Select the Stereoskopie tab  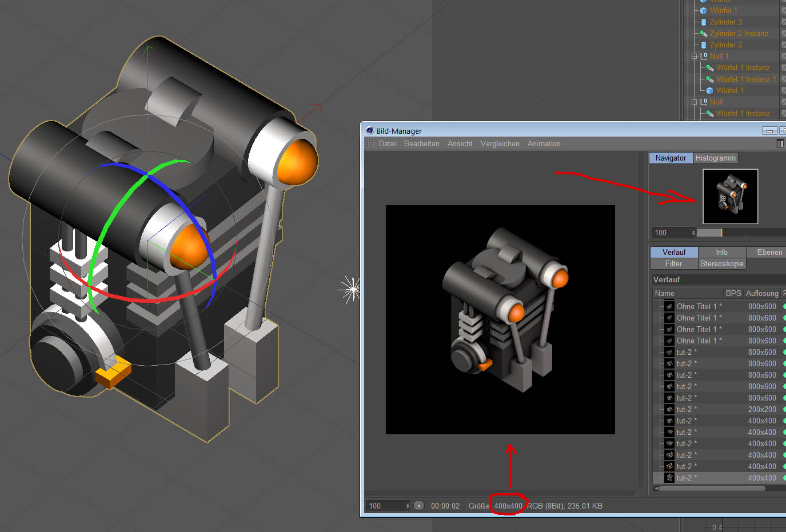coord(722,263)
